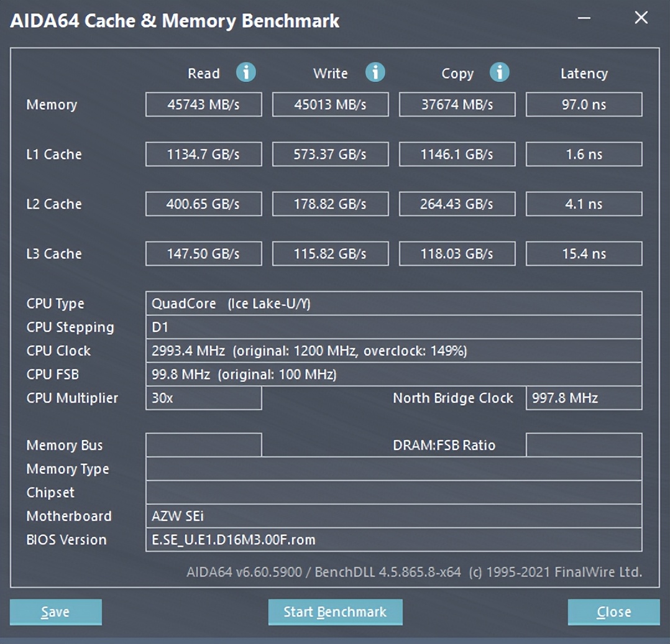Minimize the AIDA64 benchmark window
Image resolution: width=670 pixels, height=644 pixels.
(584, 19)
